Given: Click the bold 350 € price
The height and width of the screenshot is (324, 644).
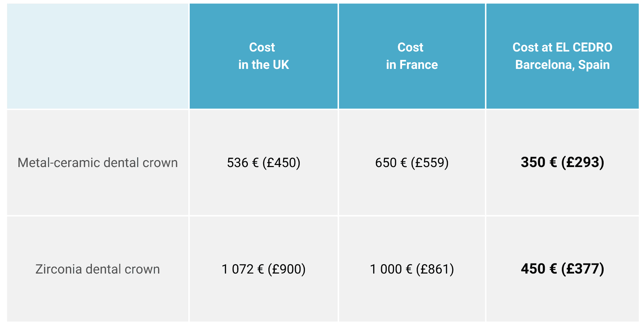Looking at the screenshot, I should 539,162.
